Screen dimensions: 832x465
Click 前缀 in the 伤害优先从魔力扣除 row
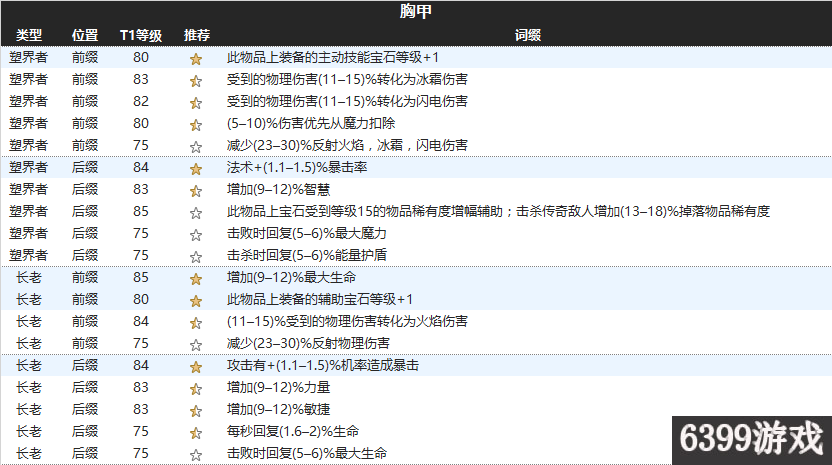tap(85, 123)
